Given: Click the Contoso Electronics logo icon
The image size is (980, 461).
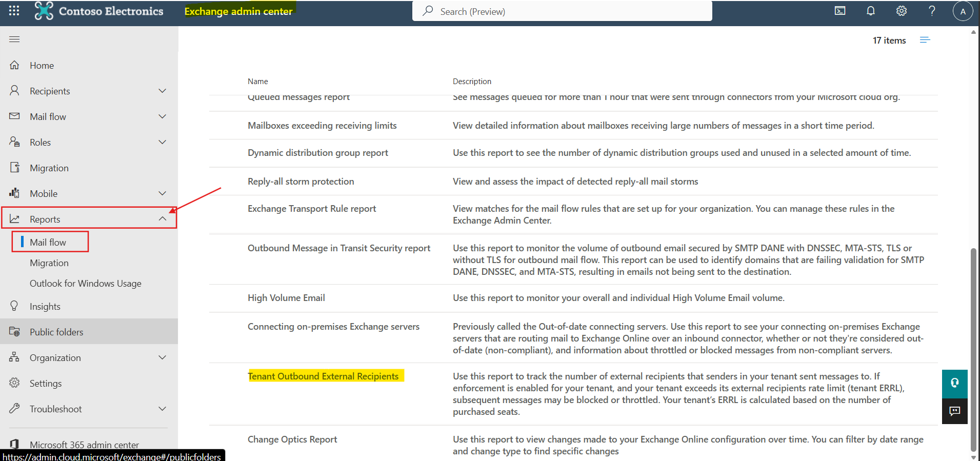Looking at the screenshot, I should [44, 11].
